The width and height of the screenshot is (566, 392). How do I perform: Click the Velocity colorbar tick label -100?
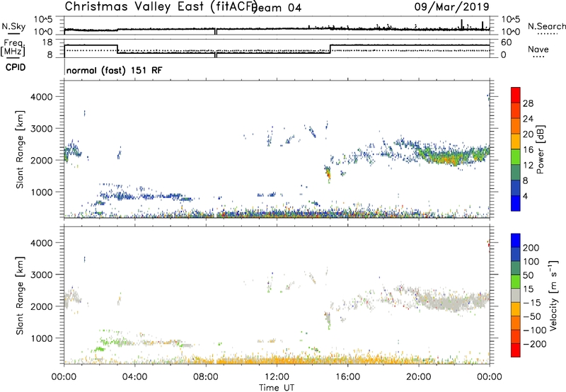click(534, 330)
